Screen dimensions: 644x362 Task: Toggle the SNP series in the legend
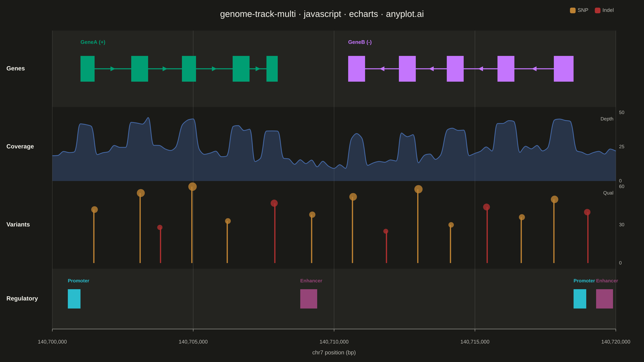coord(579,10)
